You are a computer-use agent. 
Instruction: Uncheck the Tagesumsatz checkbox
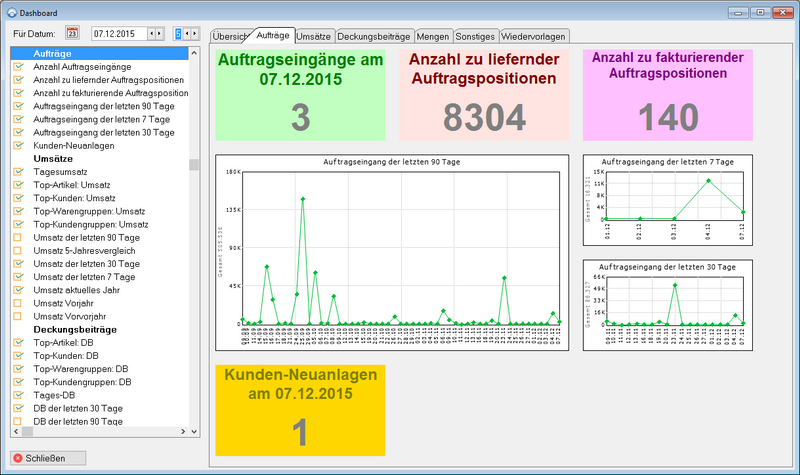click(x=18, y=172)
